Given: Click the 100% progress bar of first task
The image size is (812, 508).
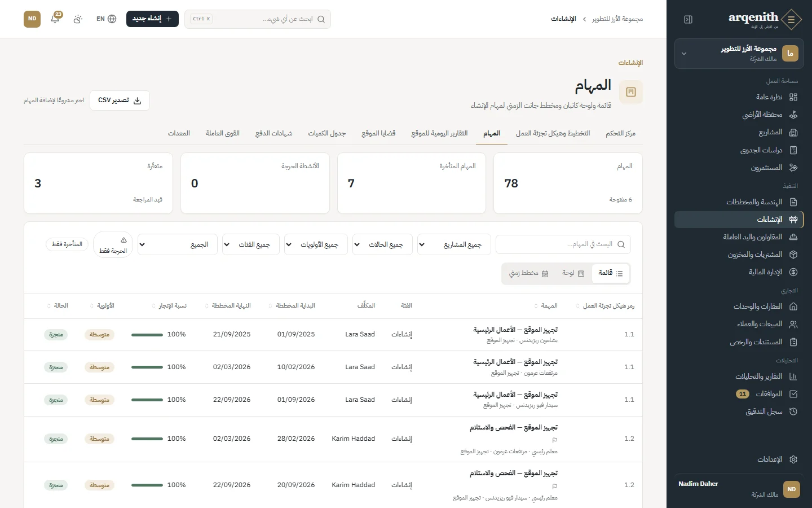Looking at the screenshot, I should 147,335.
